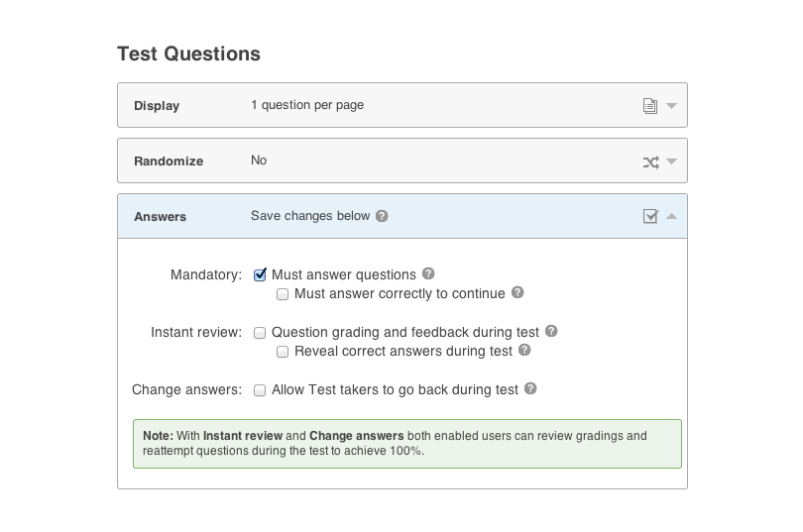Uncheck Must answer questions checkbox
This screenshot has height=532, width=803.
pos(260,274)
